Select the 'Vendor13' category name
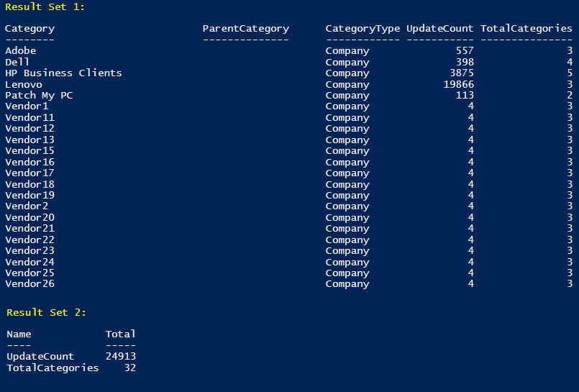The height and width of the screenshot is (392, 579). (29, 140)
